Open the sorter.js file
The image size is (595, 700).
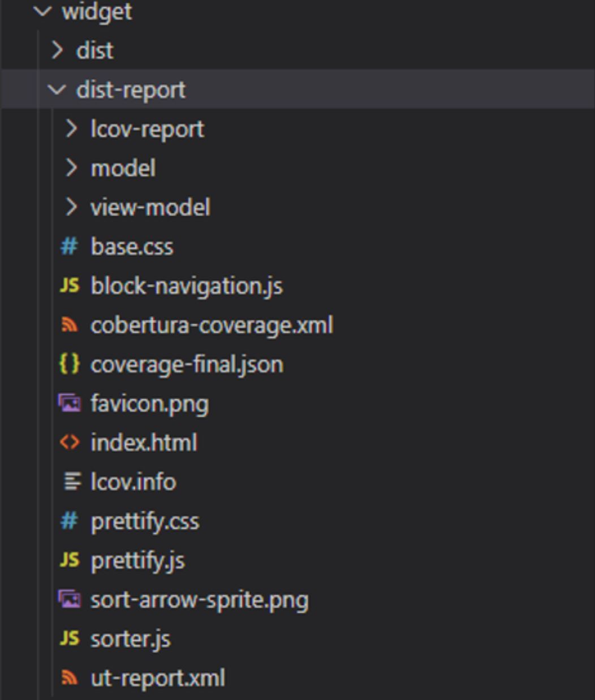pyautogui.click(x=131, y=639)
